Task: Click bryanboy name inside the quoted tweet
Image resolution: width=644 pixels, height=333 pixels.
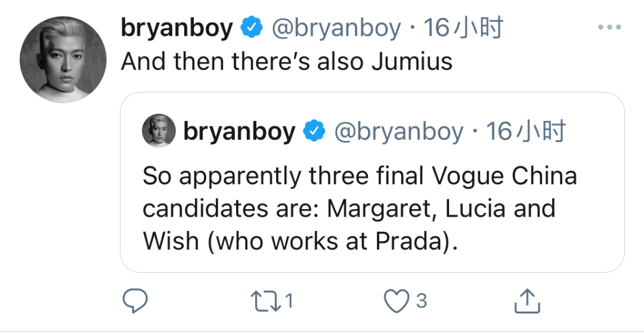Action: (x=239, y=132)
